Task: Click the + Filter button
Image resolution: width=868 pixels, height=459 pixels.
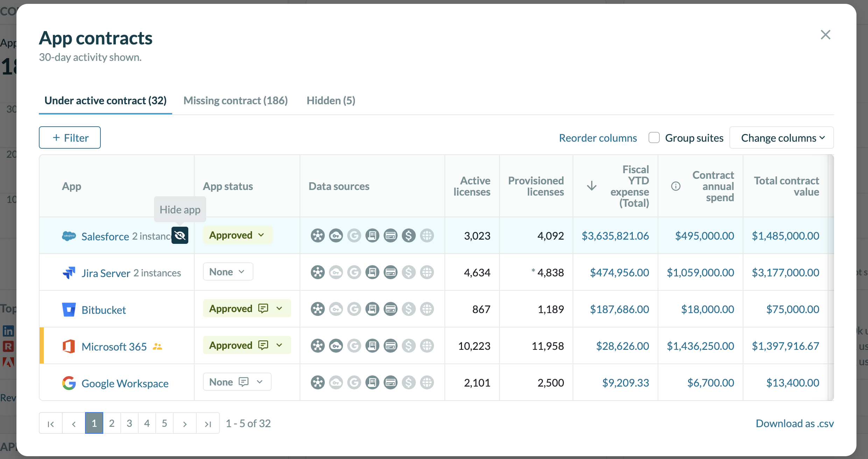Action: point(70,138)
